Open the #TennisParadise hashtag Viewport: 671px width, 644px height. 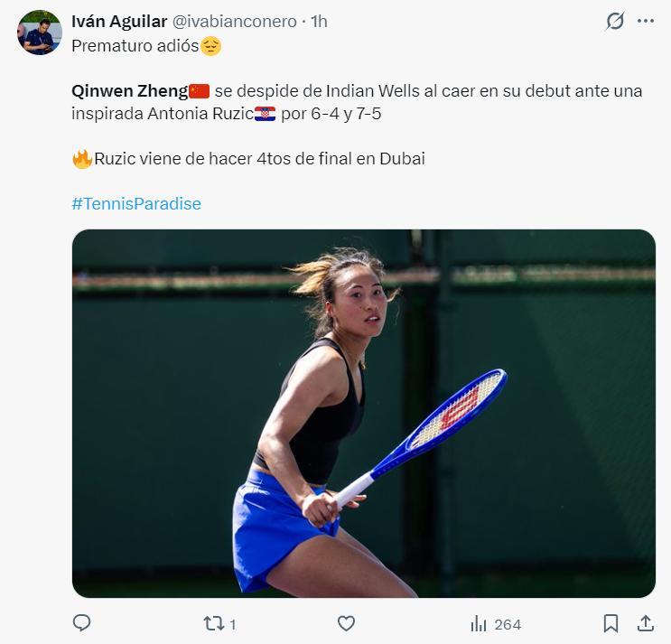click(x=136, y=203)
